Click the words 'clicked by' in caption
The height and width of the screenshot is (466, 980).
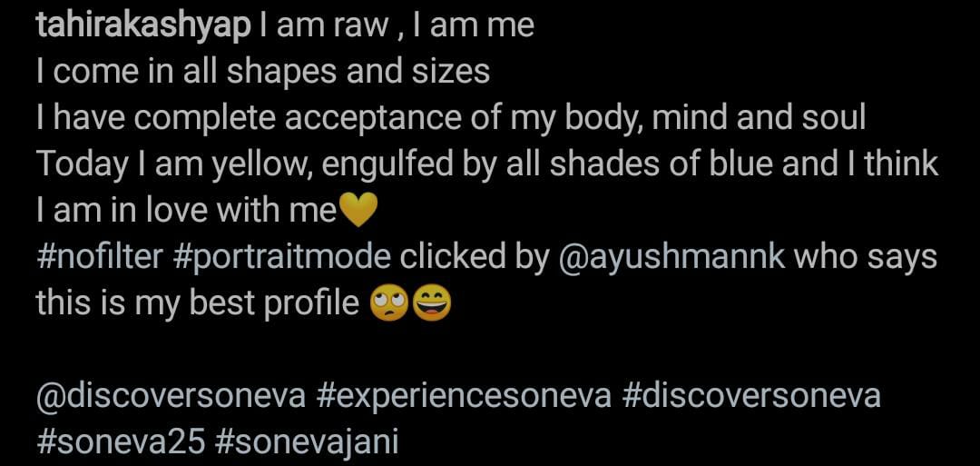coord(474,258)
